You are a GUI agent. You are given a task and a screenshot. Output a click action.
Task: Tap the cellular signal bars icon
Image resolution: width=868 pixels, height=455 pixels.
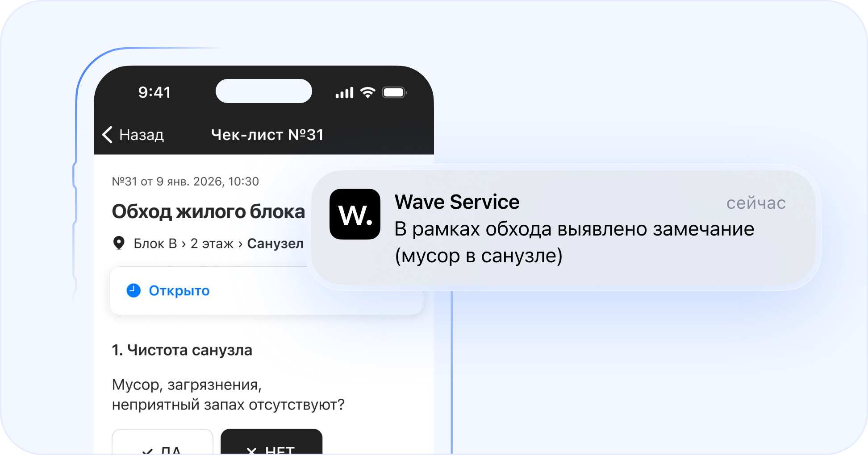(344, 92)
